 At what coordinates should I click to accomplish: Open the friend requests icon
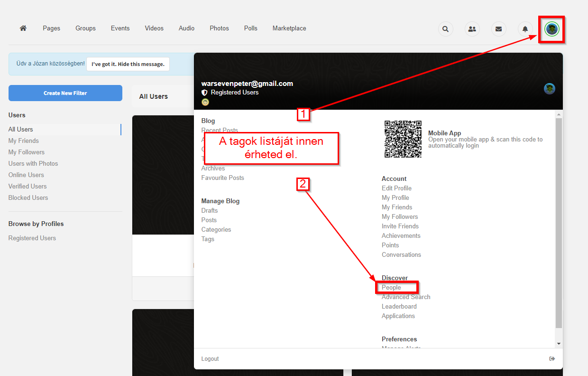tap(472, 29)
